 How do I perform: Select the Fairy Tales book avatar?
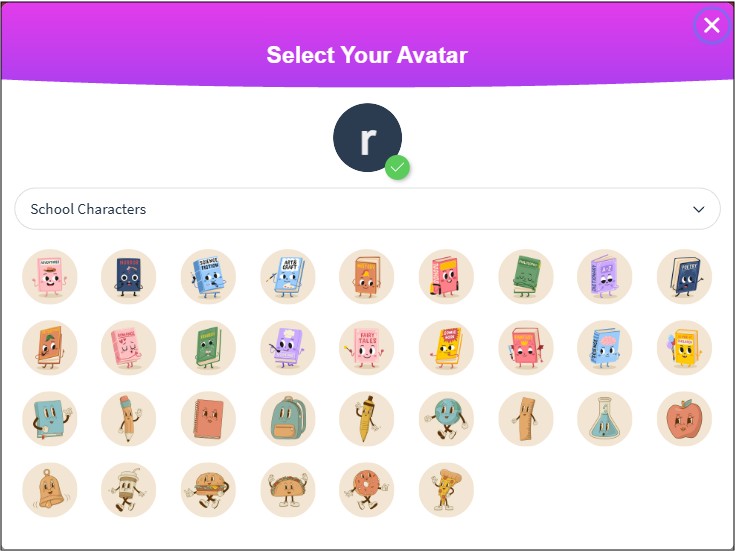[367, 348]
